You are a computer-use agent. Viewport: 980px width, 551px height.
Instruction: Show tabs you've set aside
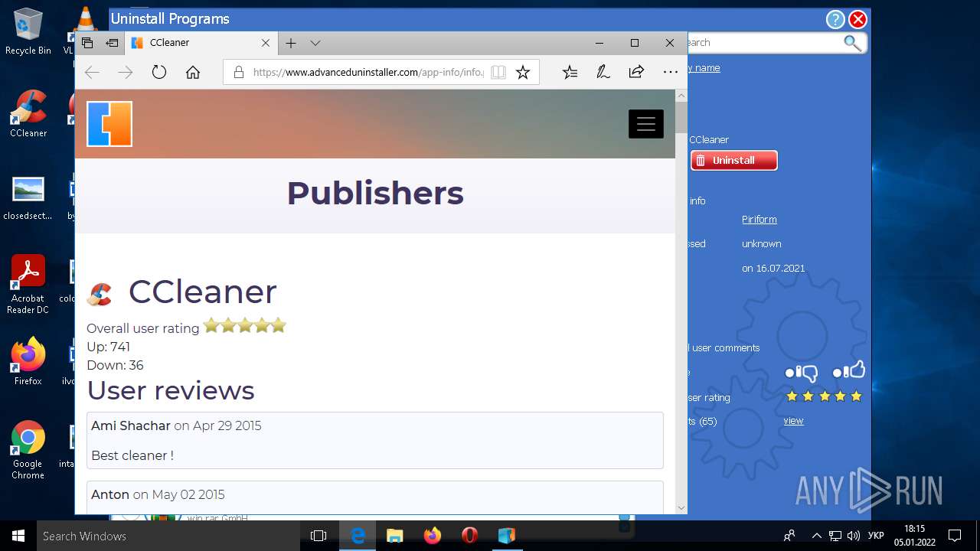[x=87, y=43]
